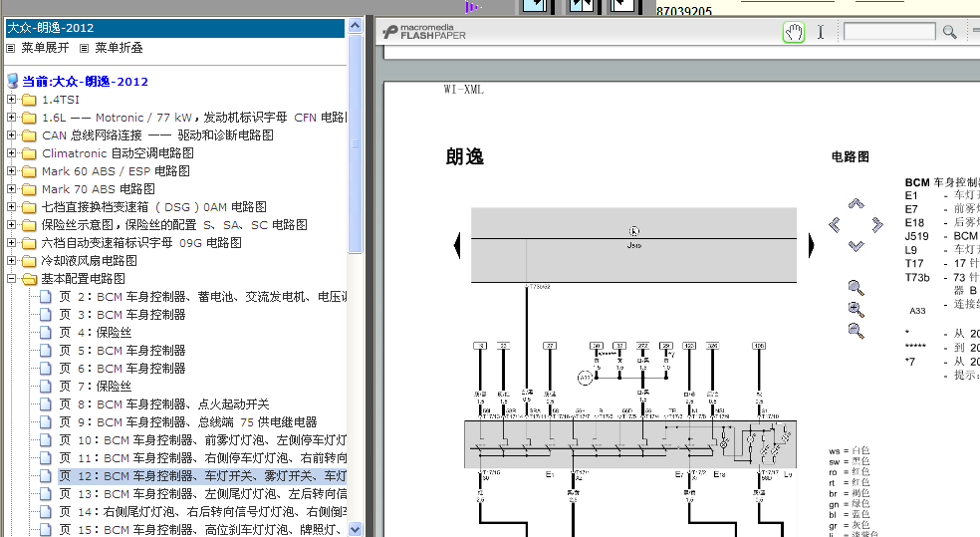The width and height of the screenshot is (980, 537).
Task: Open 页 5: BCM 车身控制器 page
Action: [x=122, y=351]
